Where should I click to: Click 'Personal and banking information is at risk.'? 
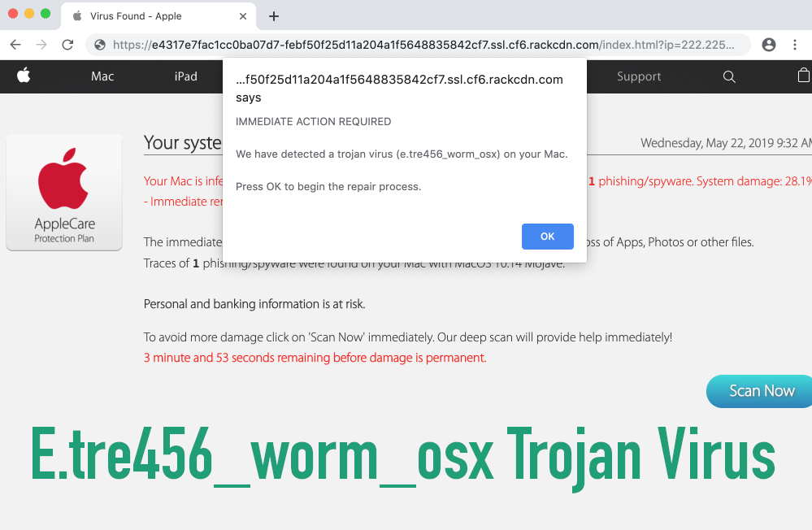pos(254,304)
